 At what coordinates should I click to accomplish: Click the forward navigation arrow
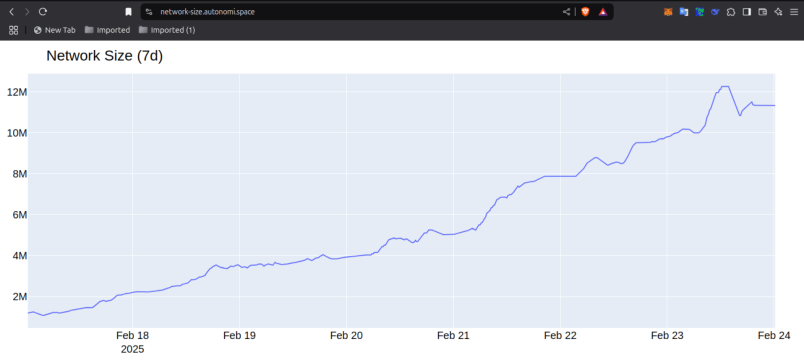27,12
